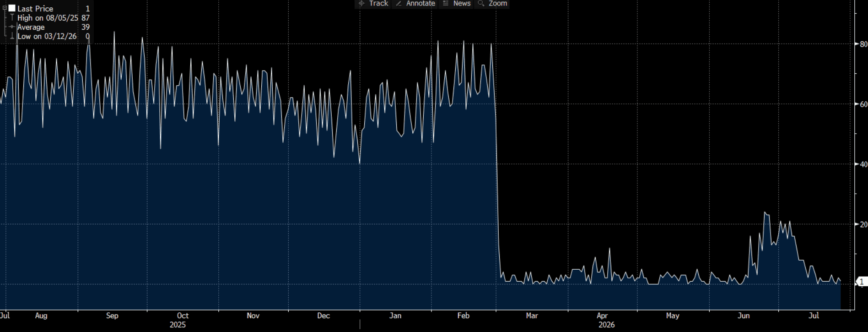Click the "2026" year label below the axis
The height and width of the screenshot is (332, 868).
coord(607,325)
